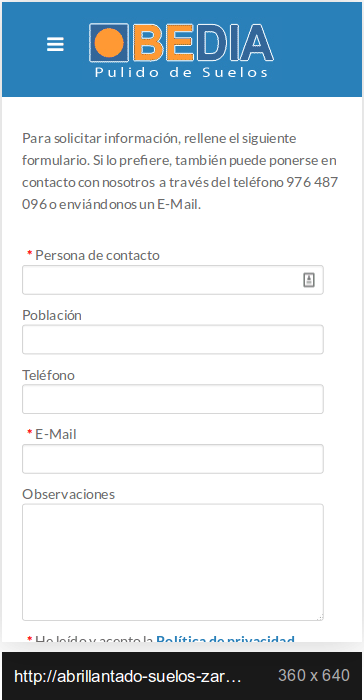Viewport: 364px width, 700px height.
Task: Focus the Persona de contacto input field
Action: click(173, 280)
